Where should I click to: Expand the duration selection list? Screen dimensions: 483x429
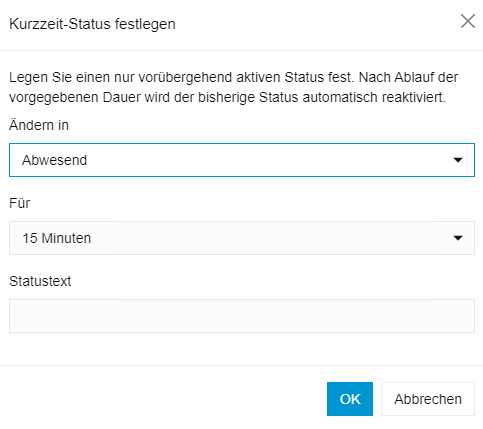242,238
